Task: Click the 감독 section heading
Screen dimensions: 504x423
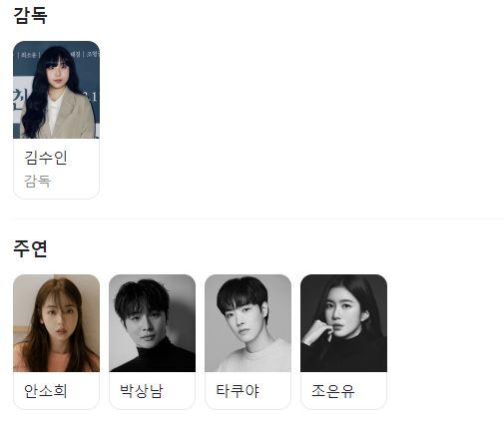Action: (x=30, y=15)
